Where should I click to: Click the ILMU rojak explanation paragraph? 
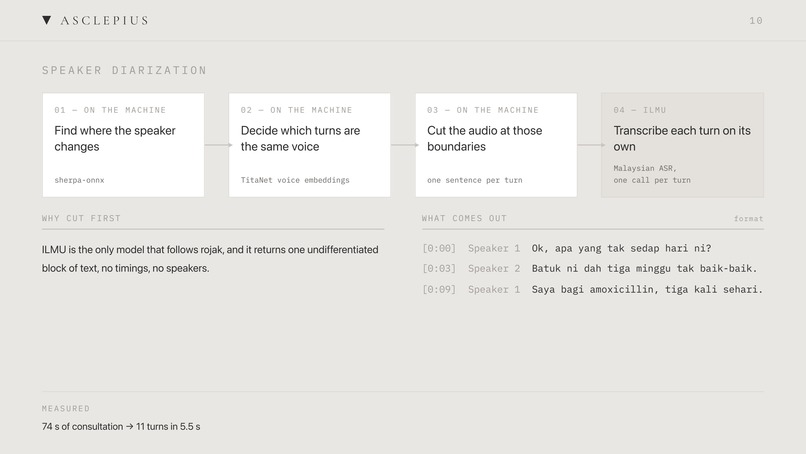tap(210, 259)
